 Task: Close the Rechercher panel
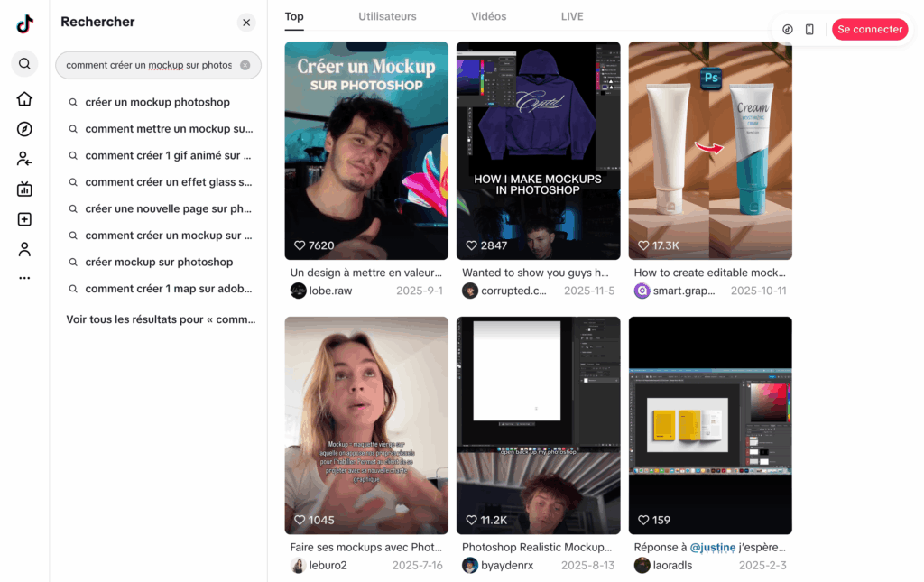click(x=245, y=22)
